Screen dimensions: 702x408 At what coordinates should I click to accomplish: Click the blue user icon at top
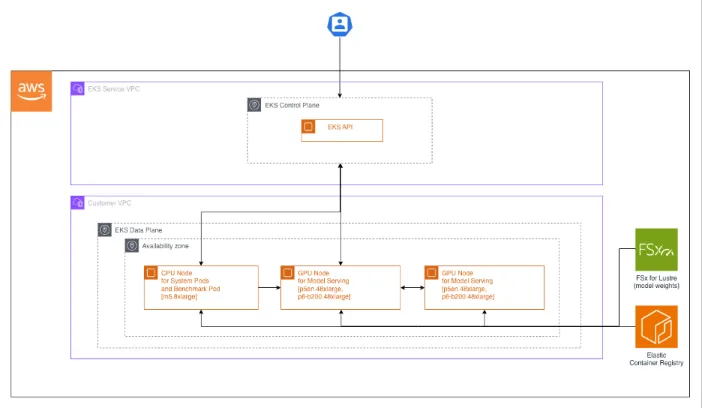tap(340, 24)
